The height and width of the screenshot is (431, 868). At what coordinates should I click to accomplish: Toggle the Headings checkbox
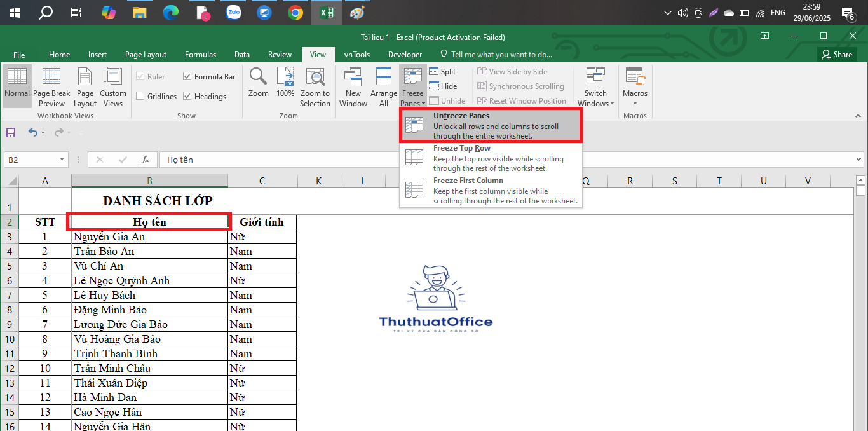[187, 97]
